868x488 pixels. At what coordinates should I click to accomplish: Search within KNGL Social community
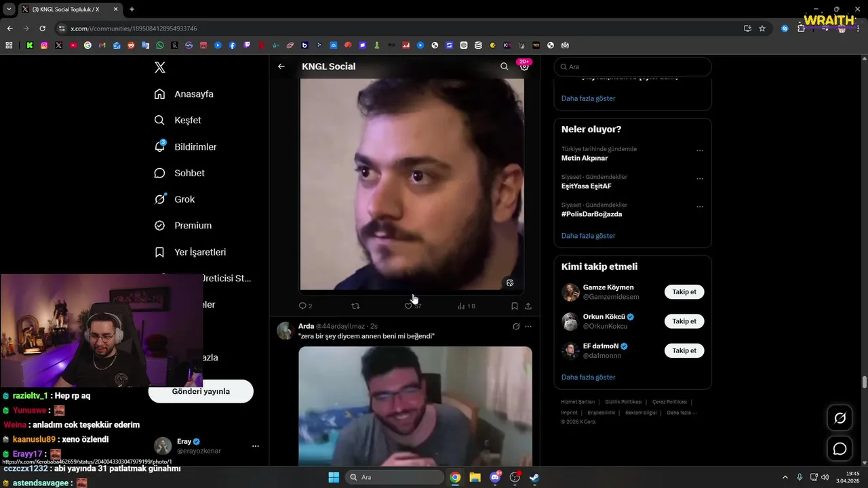pyautogui.click(x=504, y=66)
